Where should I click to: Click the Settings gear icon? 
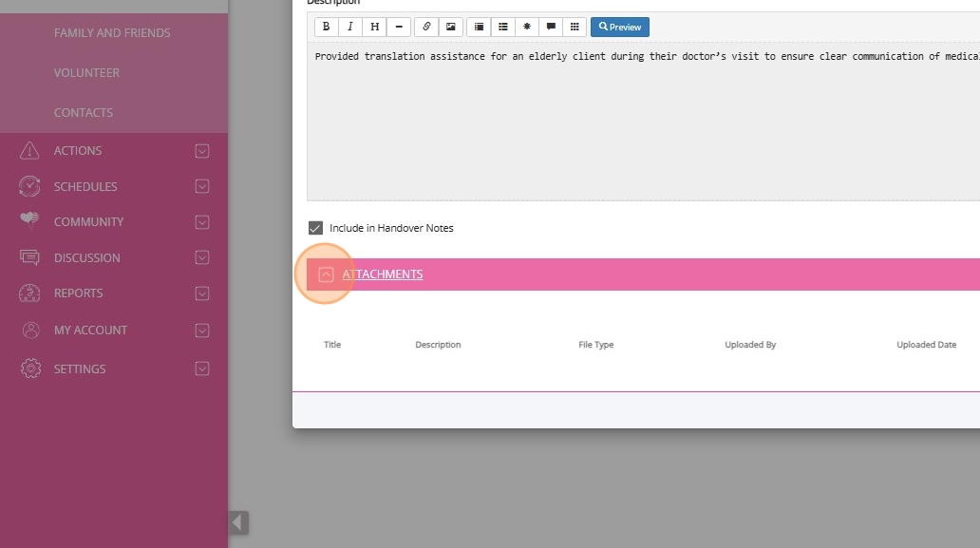[30, 368]
